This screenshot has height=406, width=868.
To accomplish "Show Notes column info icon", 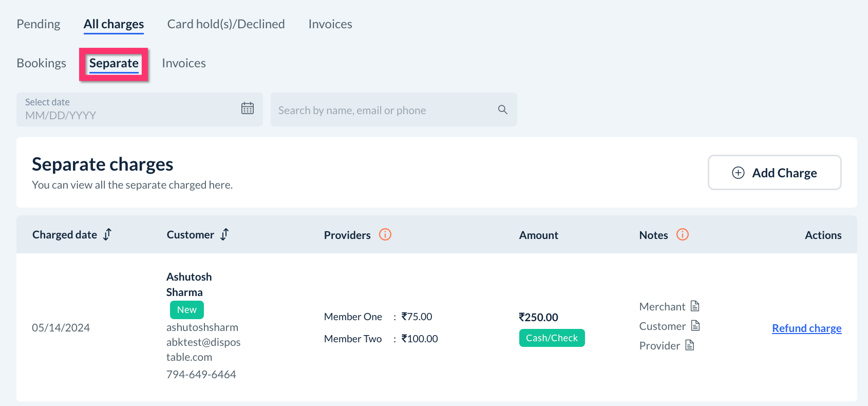I will pyautogui.click(x=683, y=235).
